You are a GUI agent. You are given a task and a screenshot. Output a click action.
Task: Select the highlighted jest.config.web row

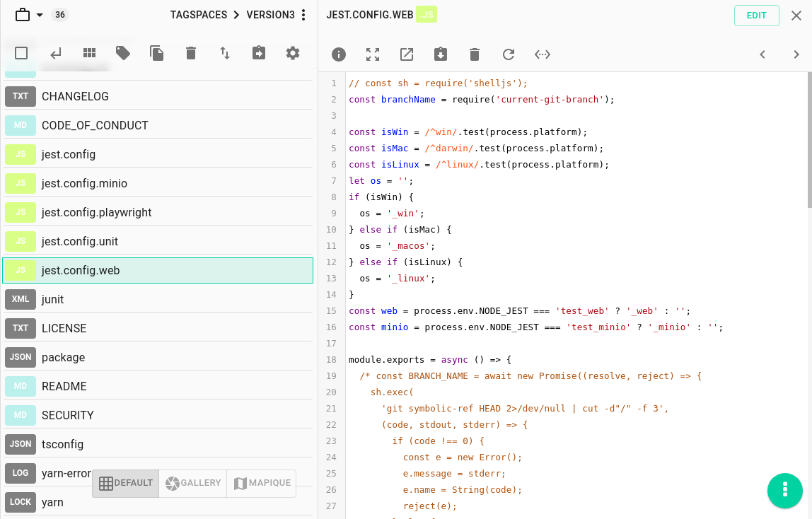pos(158,270)
